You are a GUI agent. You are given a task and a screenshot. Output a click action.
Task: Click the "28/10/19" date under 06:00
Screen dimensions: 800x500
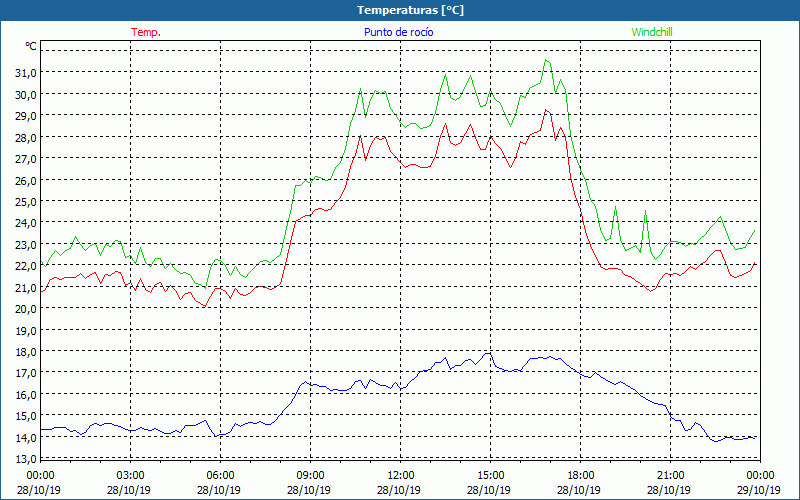coord(219,490)
